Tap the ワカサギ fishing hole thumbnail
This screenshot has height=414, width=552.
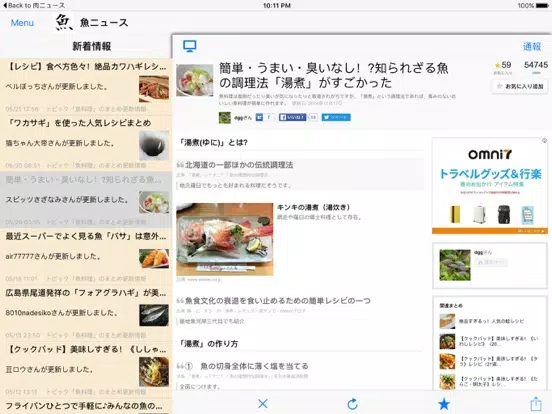tap(154, 146)
